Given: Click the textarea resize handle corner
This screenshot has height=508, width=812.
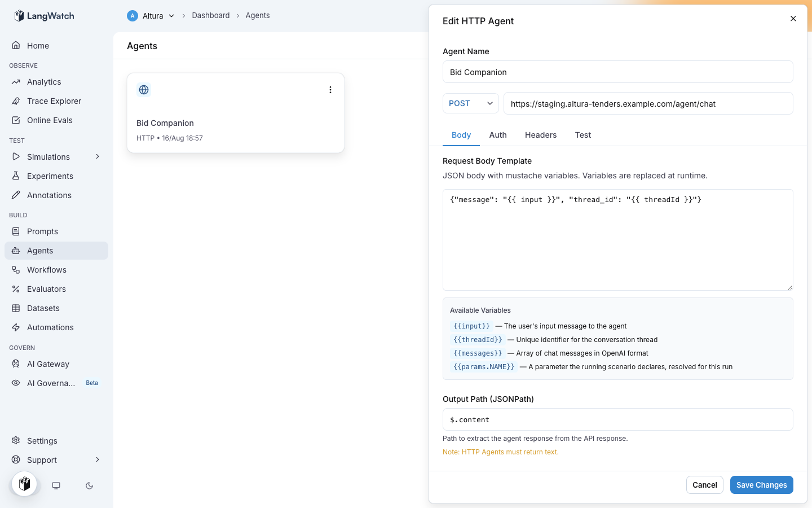Looking at the screenshot, I should coord(790,287).
